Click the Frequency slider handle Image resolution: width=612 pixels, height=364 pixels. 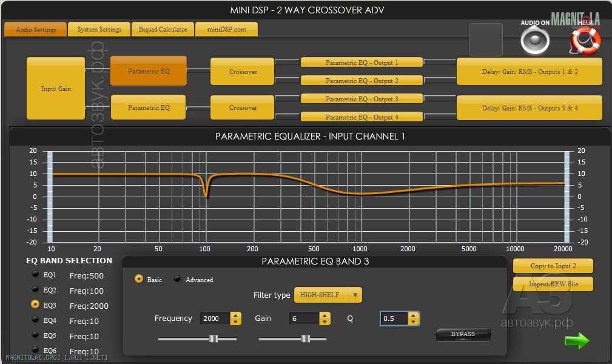click(213, 339)
